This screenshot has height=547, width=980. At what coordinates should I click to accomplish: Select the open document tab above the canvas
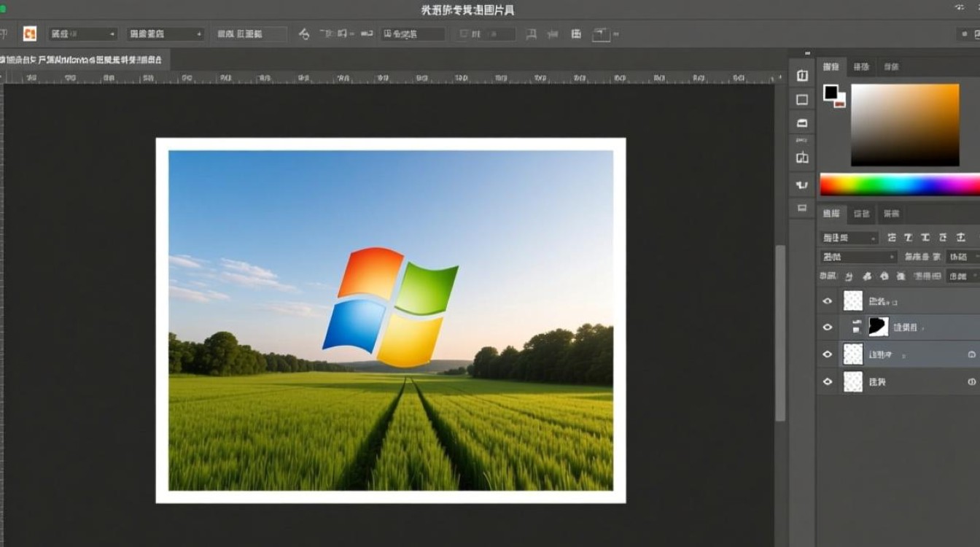(84, 61)
